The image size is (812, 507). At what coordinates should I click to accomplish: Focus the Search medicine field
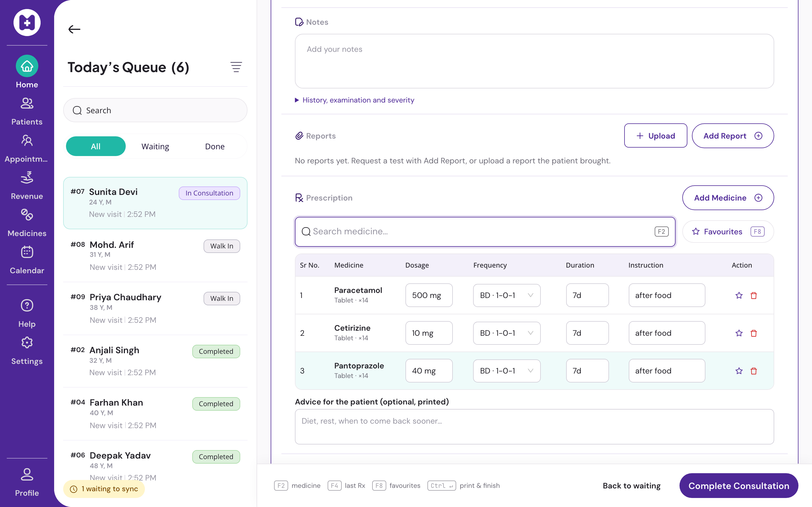(485, 231)
